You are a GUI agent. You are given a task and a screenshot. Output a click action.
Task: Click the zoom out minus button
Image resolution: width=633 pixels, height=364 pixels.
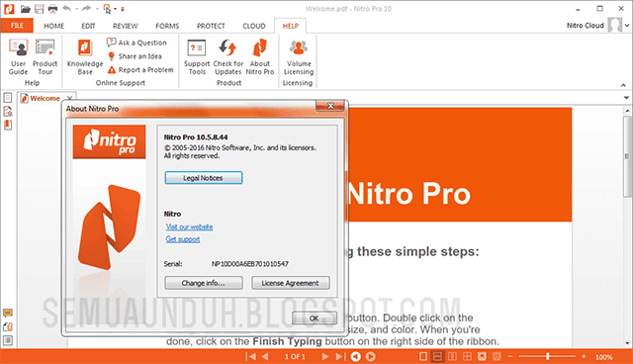(x=510, y=356)
